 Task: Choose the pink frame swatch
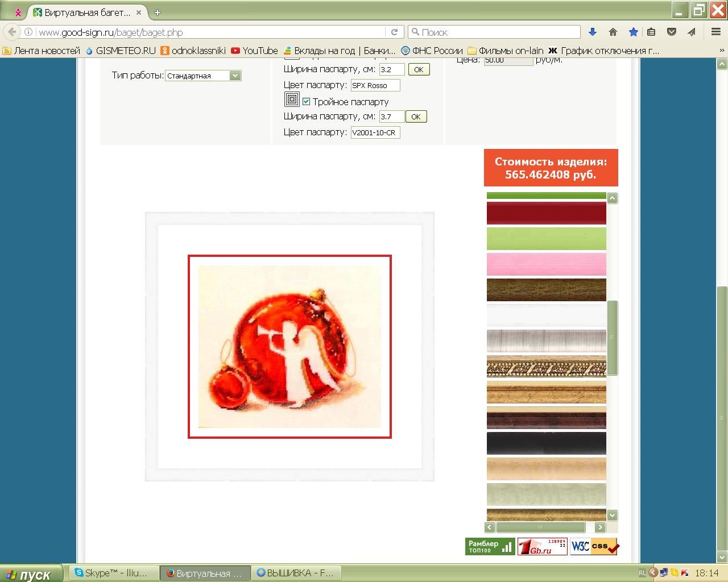coord(546,264)
